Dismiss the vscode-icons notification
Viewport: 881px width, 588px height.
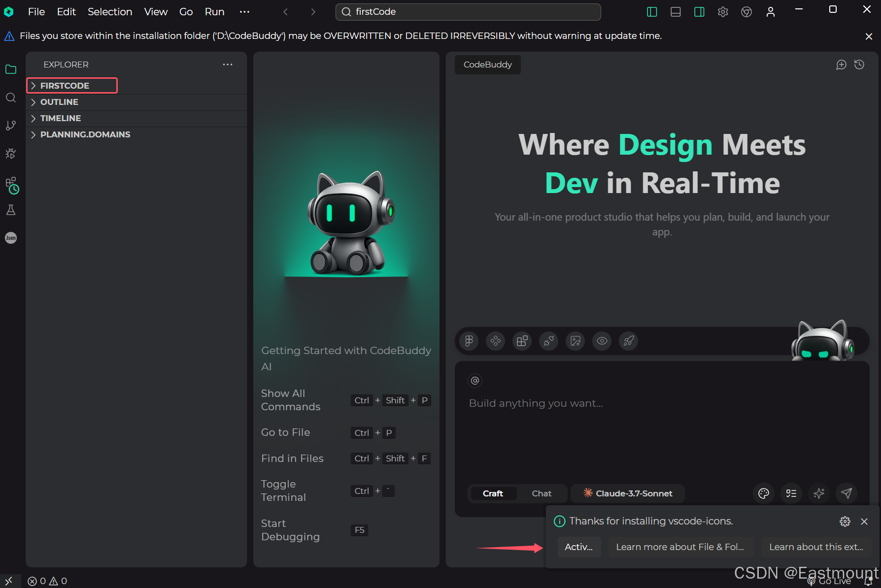tap(864, 522)
